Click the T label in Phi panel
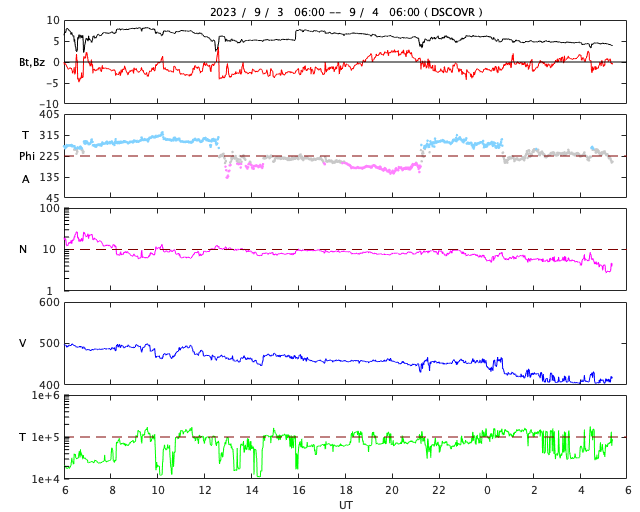The height and width of the screenshot is (512, 640). coord(25,135)
